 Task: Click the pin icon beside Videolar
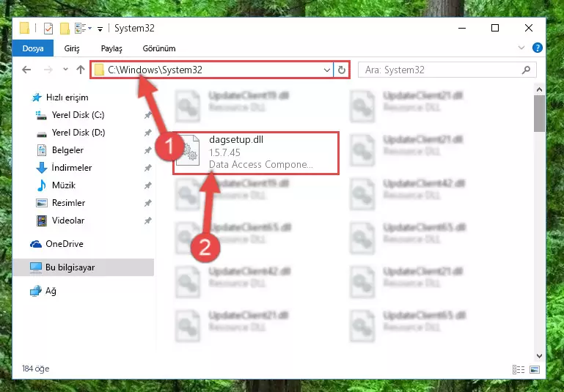(x=147, y=221)
